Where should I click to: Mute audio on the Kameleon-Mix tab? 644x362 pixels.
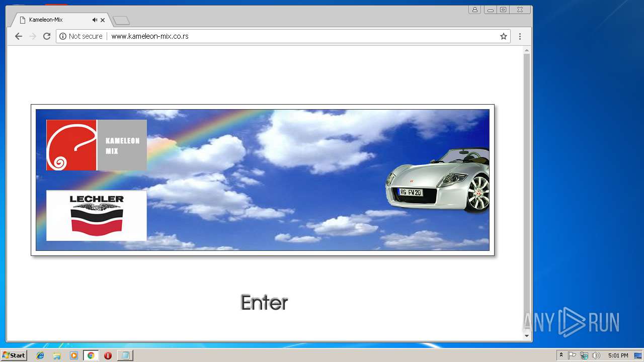click(x=95, y=20)
